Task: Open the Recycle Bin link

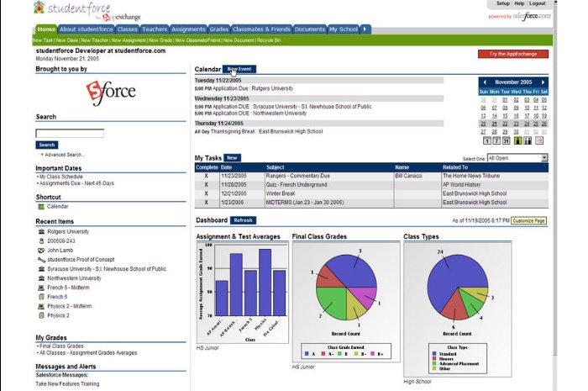Action: click(269, 40)
